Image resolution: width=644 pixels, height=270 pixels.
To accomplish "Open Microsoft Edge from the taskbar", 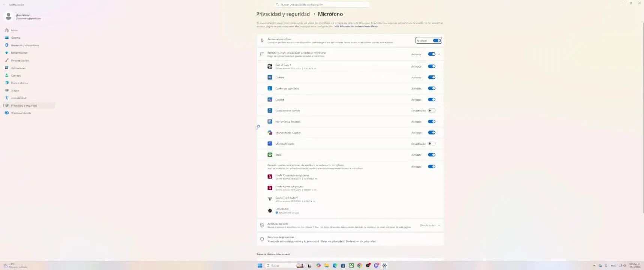I will pos(335,265).
